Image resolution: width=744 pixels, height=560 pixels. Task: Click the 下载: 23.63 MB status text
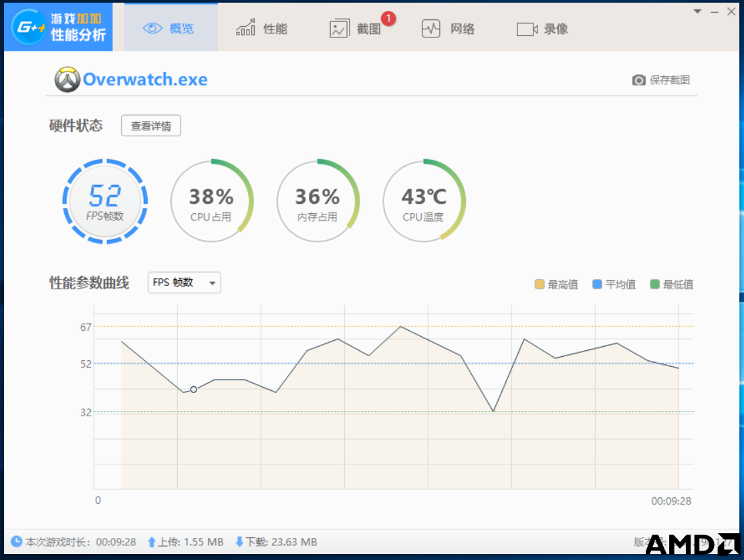(x=281, y=542)
